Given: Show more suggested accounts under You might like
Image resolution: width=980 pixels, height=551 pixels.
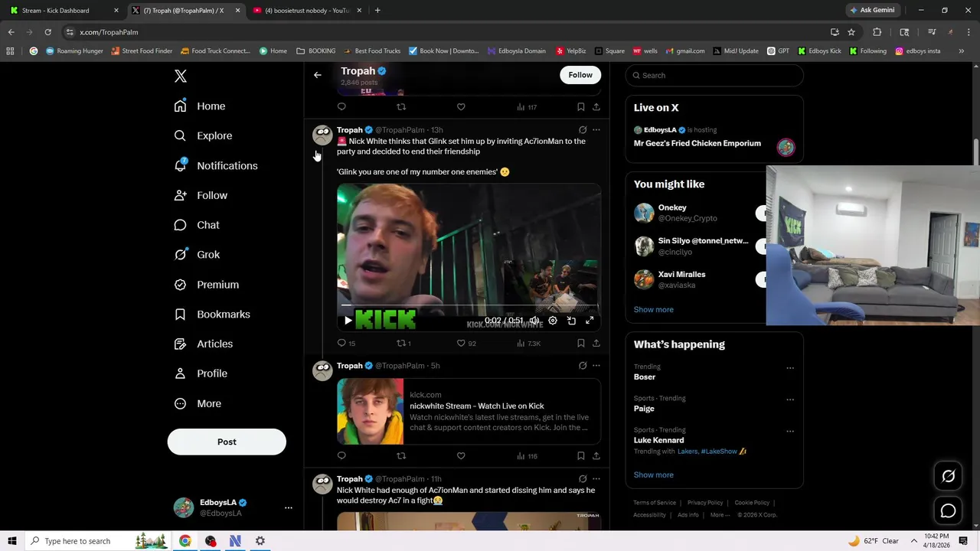Looking at the screenshot, I should pos(654,310).
